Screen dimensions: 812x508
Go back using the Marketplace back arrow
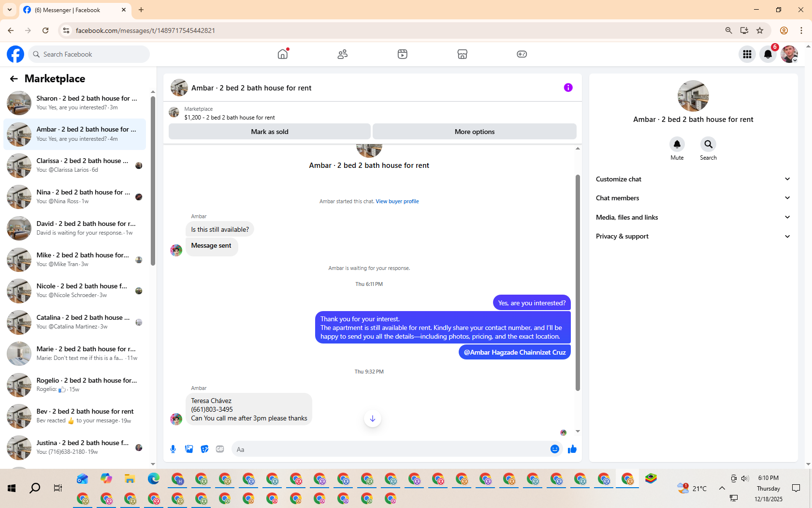click(x=14, y=79)
